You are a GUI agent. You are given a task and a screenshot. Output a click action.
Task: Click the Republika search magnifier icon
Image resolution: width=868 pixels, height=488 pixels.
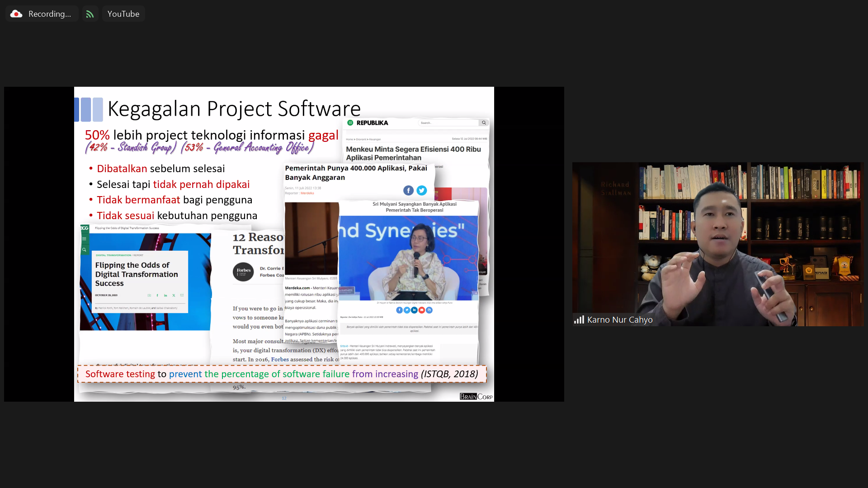484,123
